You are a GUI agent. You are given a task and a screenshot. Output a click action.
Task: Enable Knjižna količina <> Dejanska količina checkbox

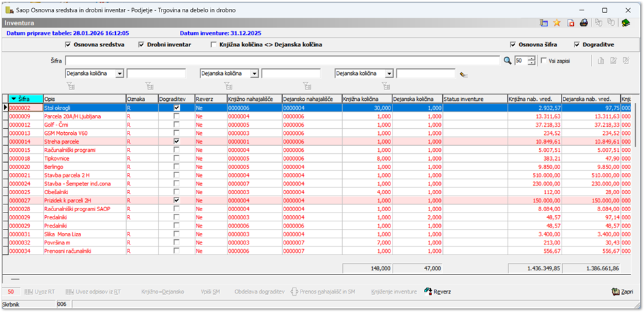[214, 44]
